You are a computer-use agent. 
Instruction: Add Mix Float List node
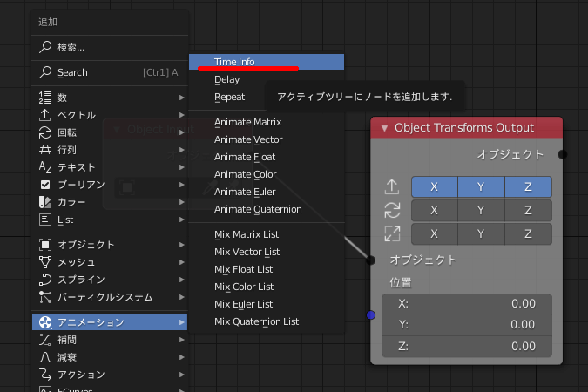coord(267,269)
